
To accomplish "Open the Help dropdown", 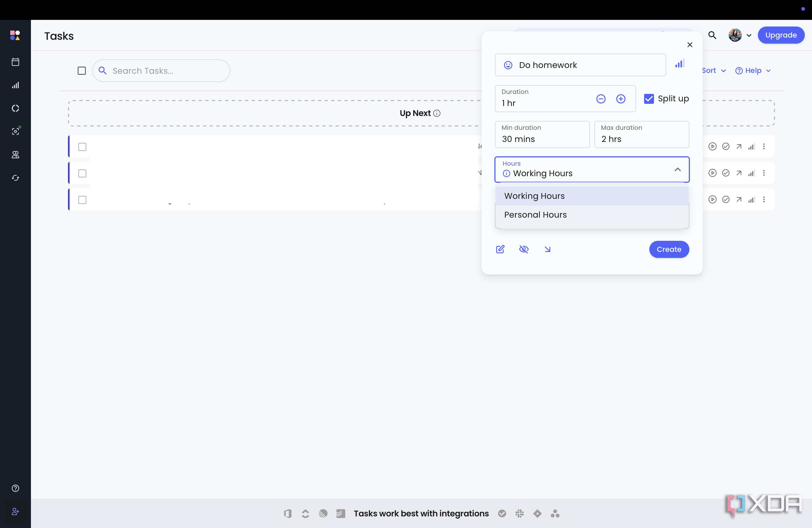I will [753, 71].
